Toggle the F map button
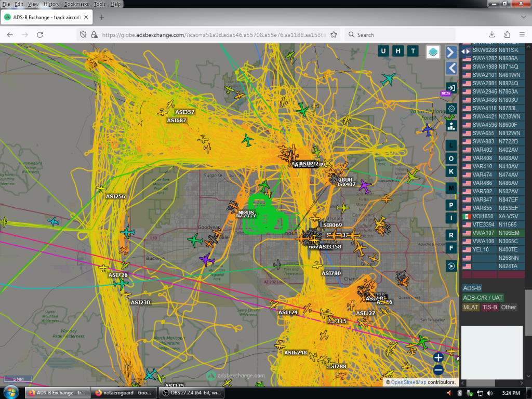532x399 pixels. pos(451,248)
